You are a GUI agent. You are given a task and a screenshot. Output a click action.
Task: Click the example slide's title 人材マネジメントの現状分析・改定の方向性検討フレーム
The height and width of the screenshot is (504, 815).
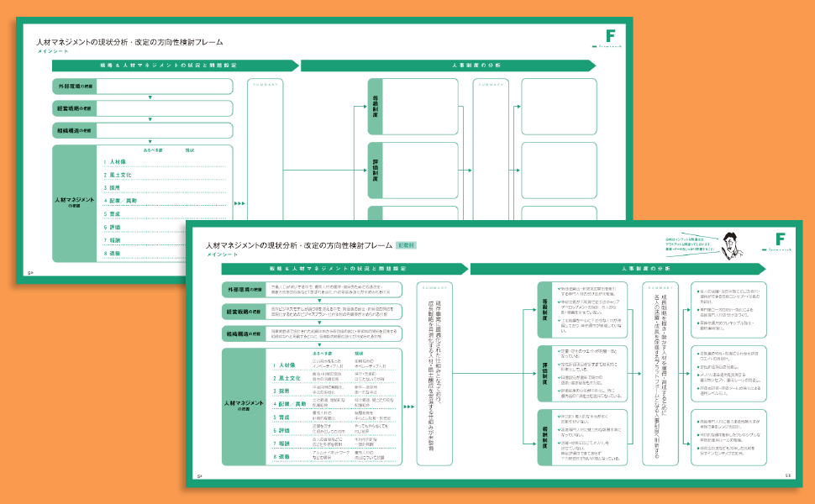pos(299,245)
